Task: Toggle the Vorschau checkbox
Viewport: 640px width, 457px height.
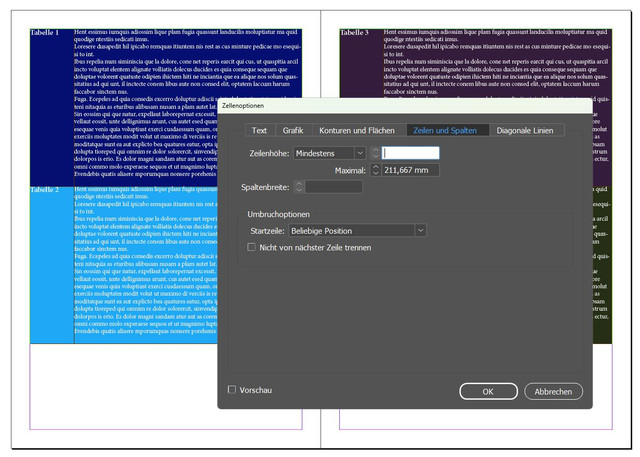Action: 232,390
